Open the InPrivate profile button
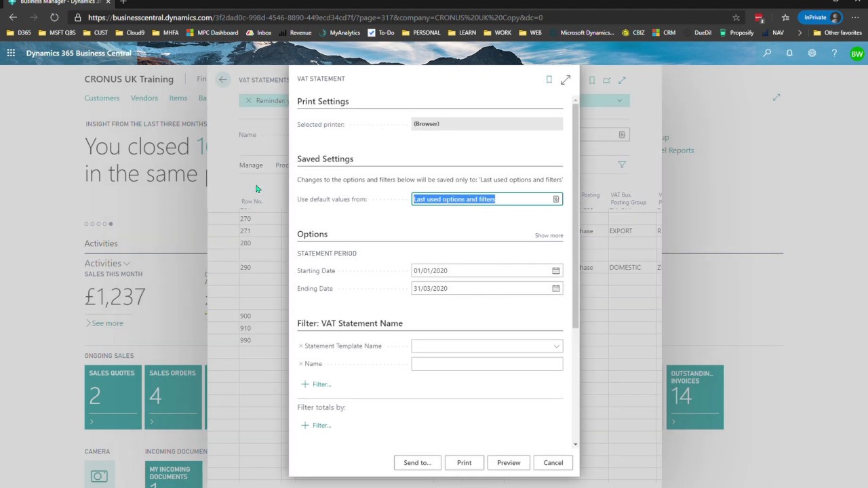868x488 pixels. coord(820,18)
